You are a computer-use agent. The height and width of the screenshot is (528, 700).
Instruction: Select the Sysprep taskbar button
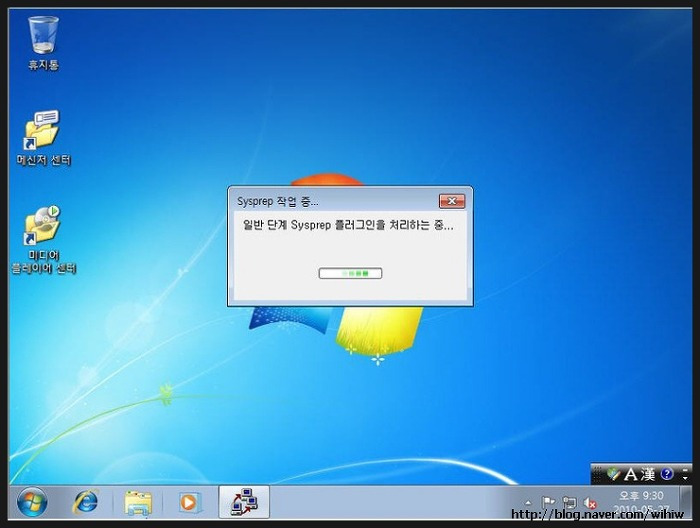click(x=244, y=502)
